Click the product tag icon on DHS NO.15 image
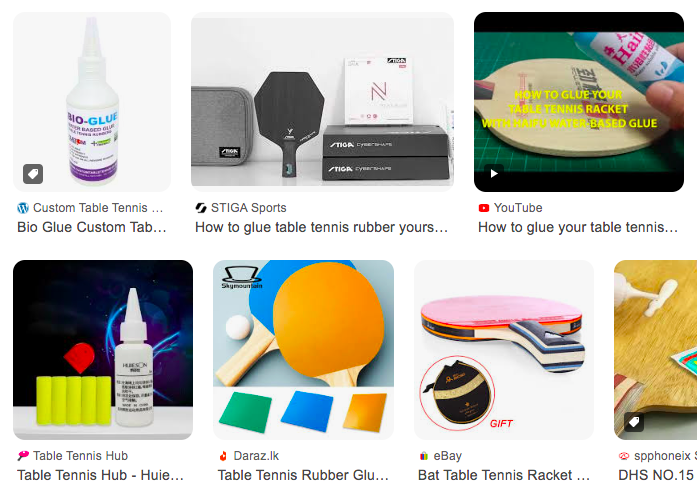Viewport: 697px width, 489px height. click(x=634, y=421)
